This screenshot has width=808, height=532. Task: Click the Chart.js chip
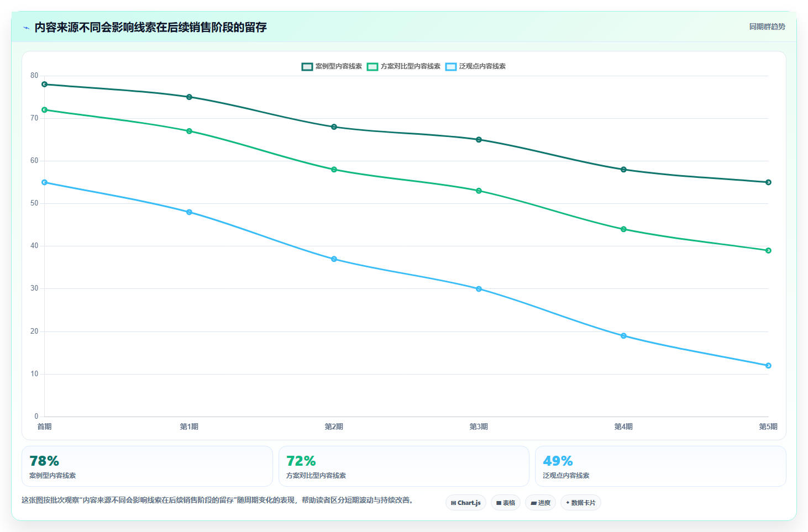(466, 503)
